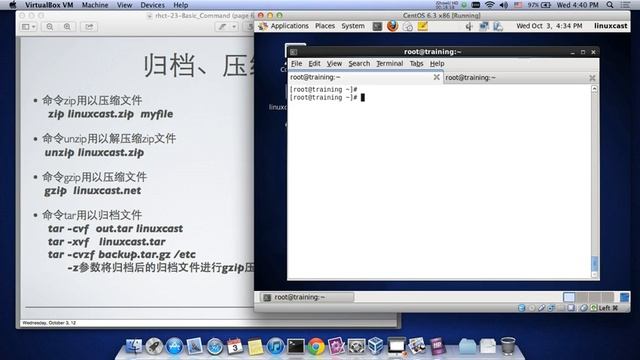
Task: Click the sound volume icon in macOS menu bar
Action: tap(504, 5)
